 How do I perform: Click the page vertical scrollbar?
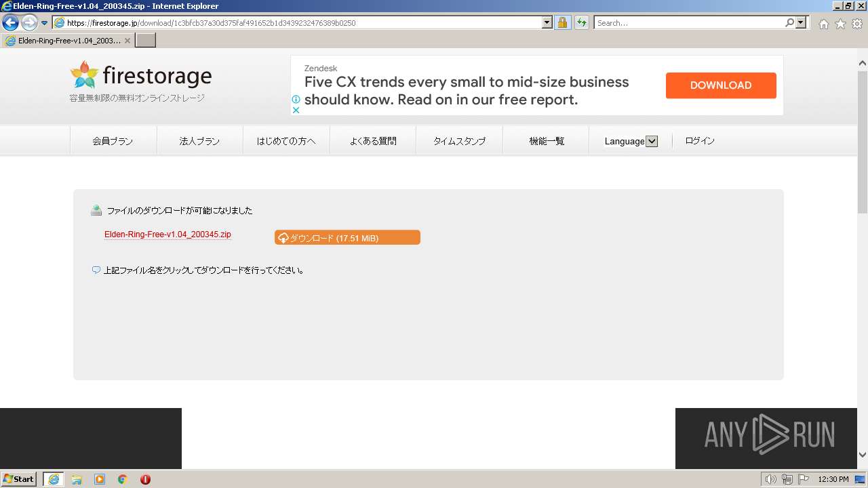(863, 142)
